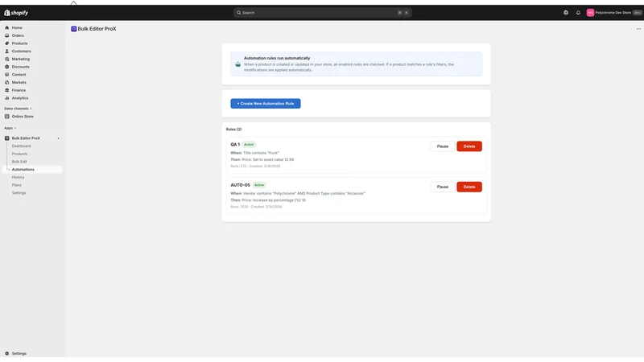The width and height of the screenshot is (644, 362).
Task: Open the three-dot more options menu
Action: pyautogui.click(x=638, y=29)
